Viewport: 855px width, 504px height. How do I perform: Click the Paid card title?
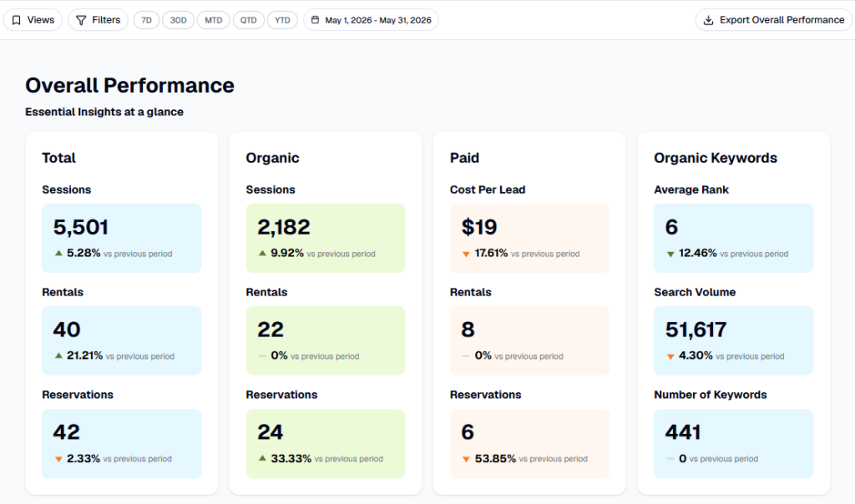464,158
